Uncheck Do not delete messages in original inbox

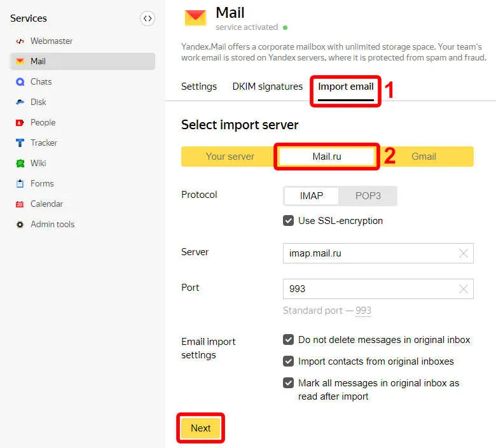click(289, 340)
